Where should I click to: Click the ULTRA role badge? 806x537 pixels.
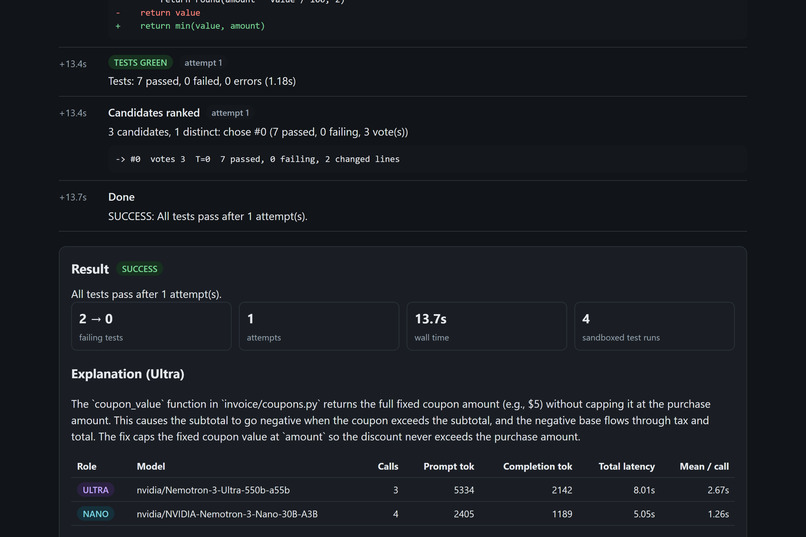96,490
